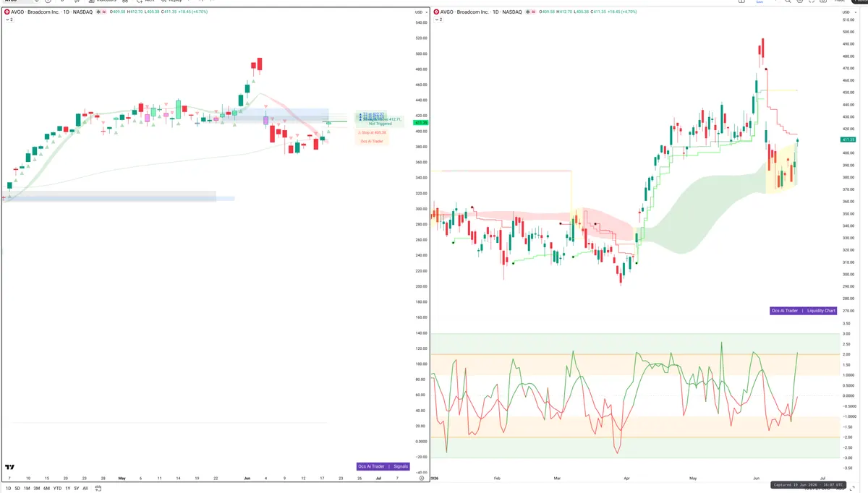Image resolution: width=868 pixels, height=493 pixels.
Task: Click Broadcom logo icon on right chart
Action: [435, 12]
